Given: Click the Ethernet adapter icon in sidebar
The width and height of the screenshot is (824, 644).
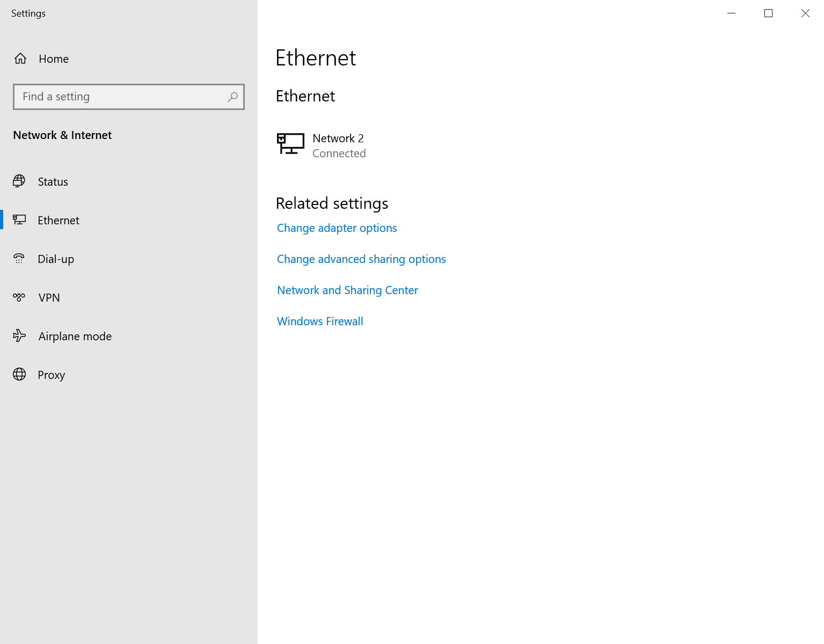Looking at the screenshot, I should tap(19, 220).
